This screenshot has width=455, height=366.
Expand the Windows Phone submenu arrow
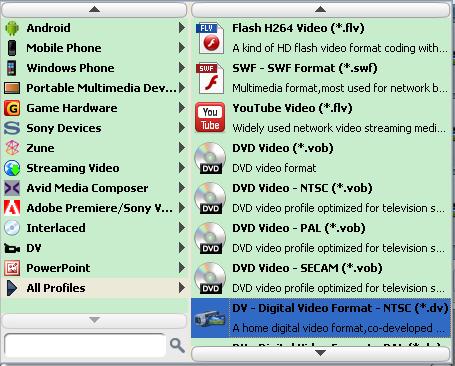pos(182,68)
